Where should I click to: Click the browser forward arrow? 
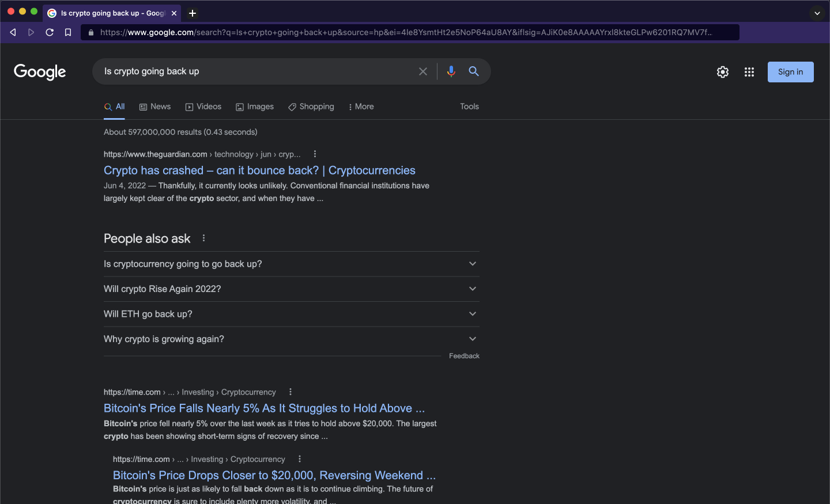(31, 32)
